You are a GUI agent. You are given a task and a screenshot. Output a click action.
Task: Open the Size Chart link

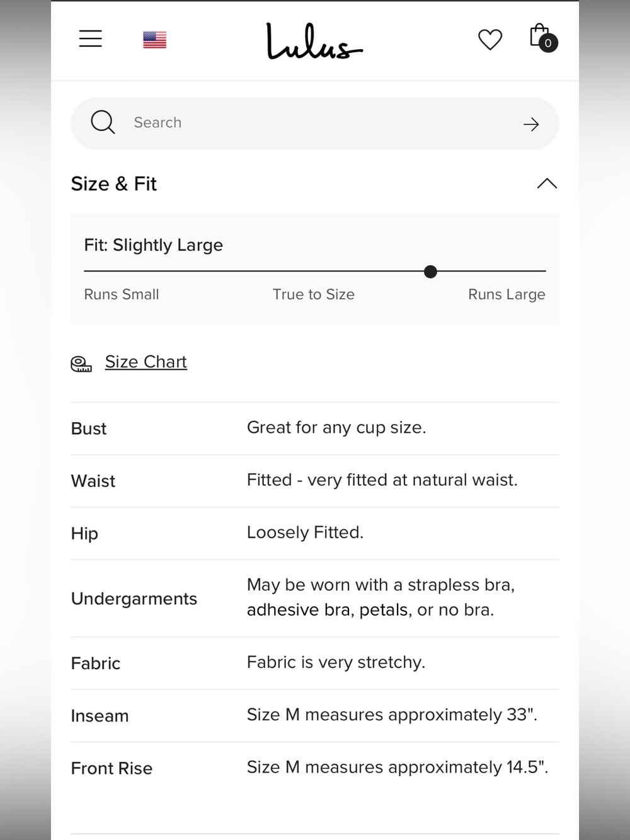tap(146, 362)
